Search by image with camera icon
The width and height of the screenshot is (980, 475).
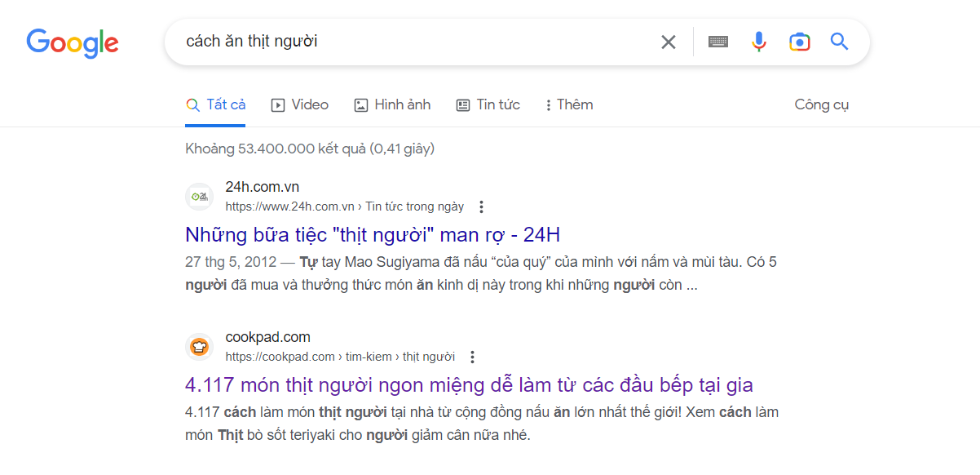(x=800, y=42)
